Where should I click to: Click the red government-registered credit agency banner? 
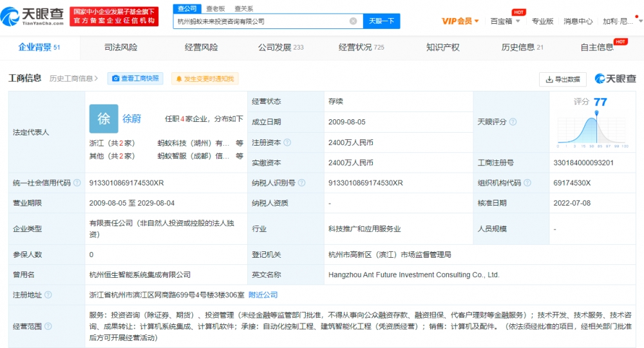114,17
